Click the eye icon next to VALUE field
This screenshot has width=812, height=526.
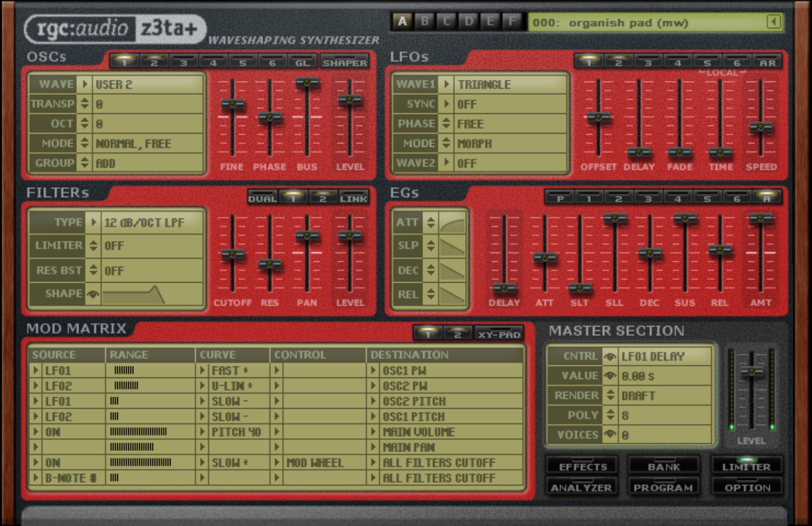pos(610,376)
